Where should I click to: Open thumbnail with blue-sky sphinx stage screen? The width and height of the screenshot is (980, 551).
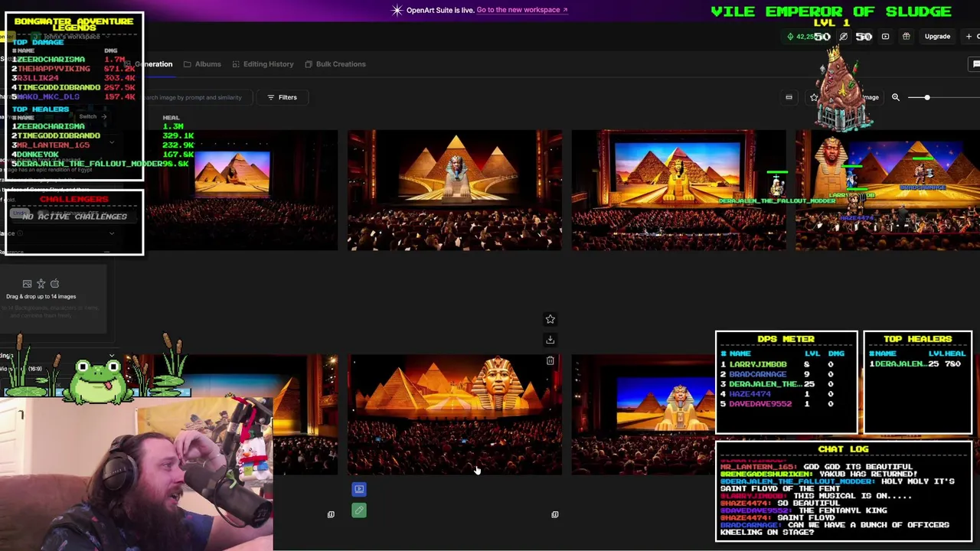tap(678, 191)
